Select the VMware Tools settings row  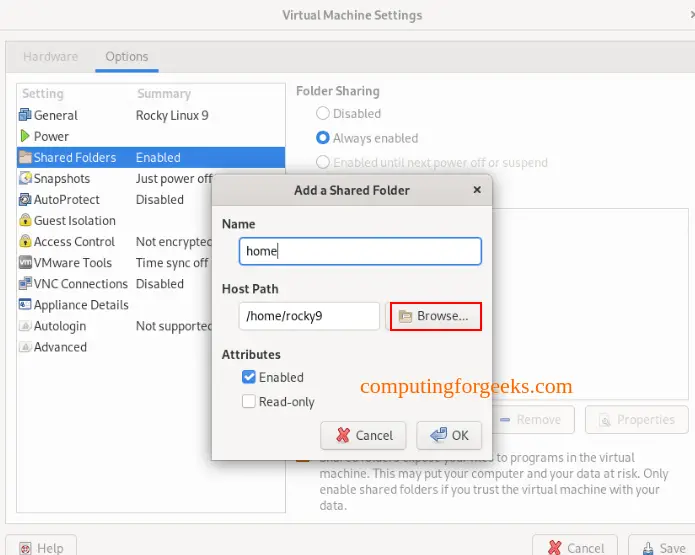pyautogui.click(x=114, y=263)
